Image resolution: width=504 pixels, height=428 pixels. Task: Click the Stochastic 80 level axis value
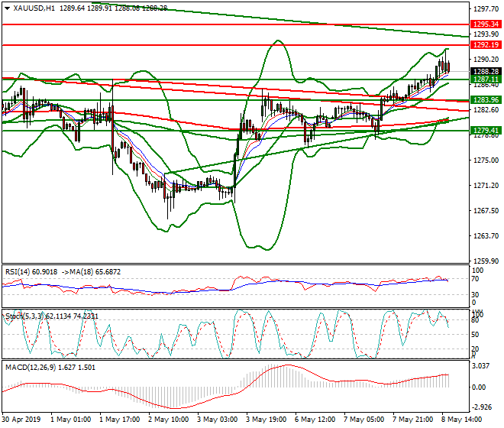point(475,320)
